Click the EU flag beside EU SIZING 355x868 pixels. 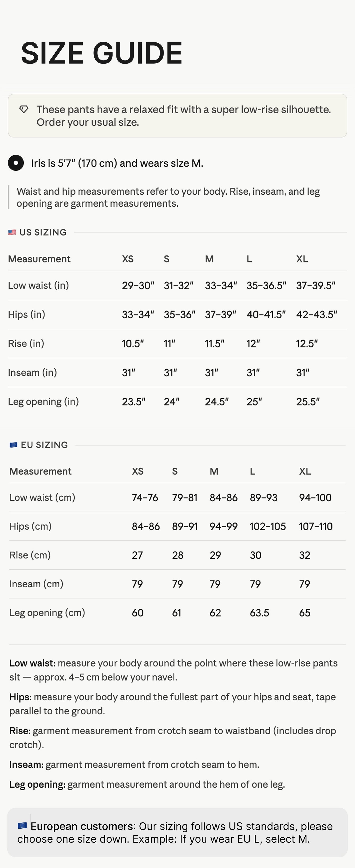[13, 445]
